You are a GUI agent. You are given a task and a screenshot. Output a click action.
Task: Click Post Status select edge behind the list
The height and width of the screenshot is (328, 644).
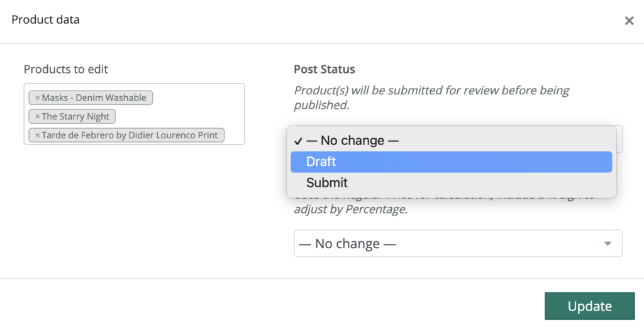[x=619, y=139]
